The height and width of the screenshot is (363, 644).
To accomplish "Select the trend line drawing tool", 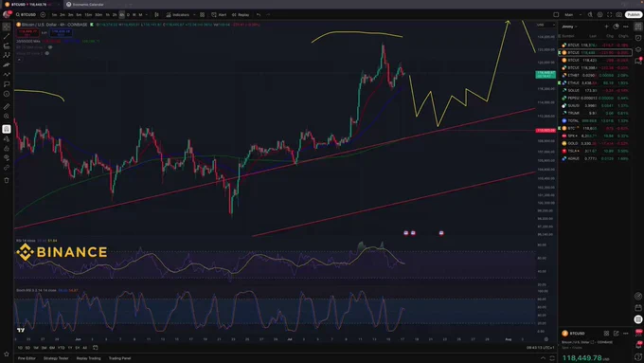I will coord(7,36).
